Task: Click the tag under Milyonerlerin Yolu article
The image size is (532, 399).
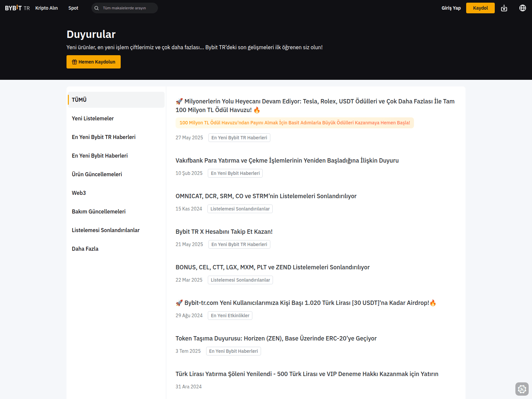Action: tap(239, 138)
